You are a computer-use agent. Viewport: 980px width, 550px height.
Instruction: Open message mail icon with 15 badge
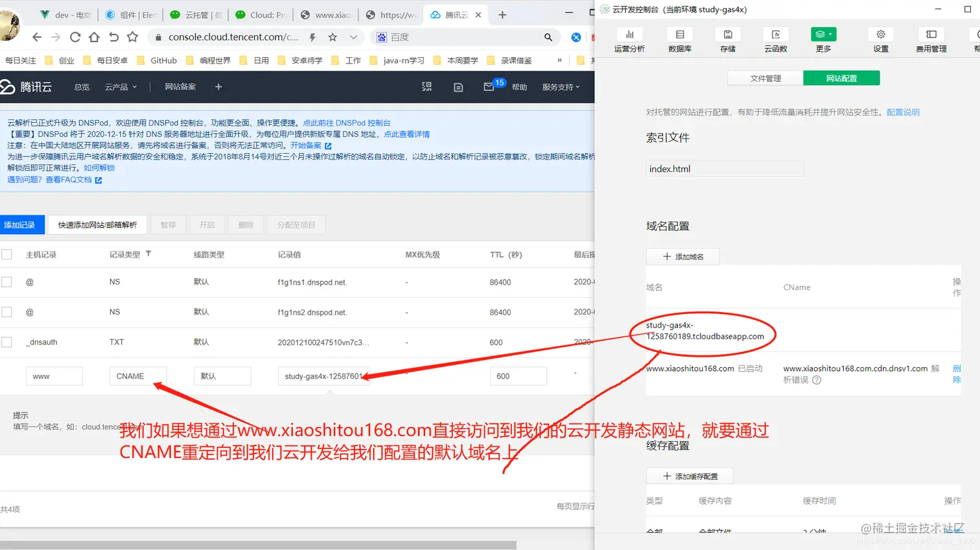489,86
